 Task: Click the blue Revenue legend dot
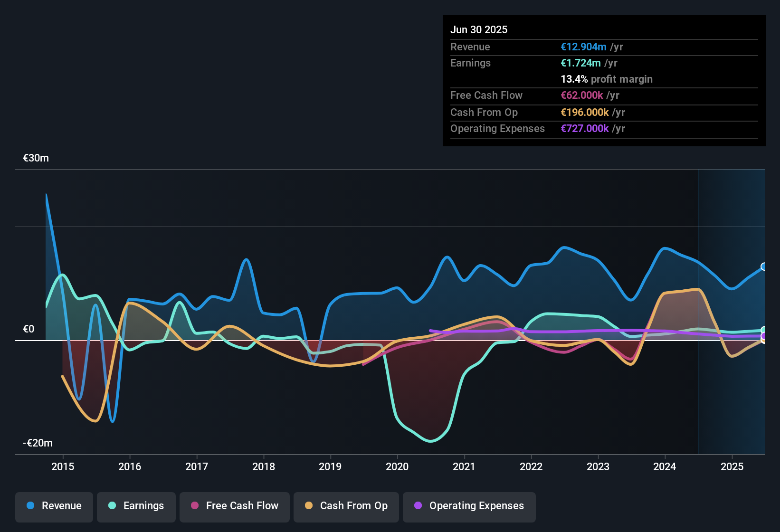pyautogui.click(x=30, y=506)
